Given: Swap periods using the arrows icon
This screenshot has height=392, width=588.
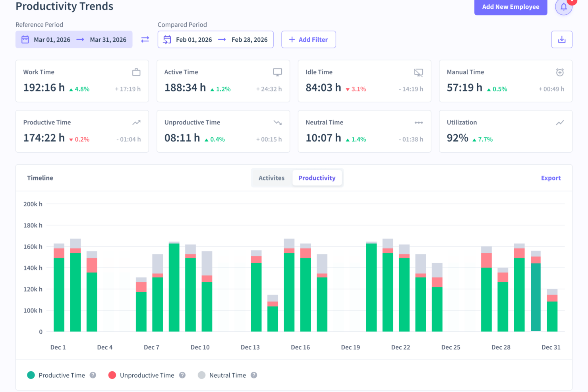Looking at the screenshot, I should [x=145, y=39].
